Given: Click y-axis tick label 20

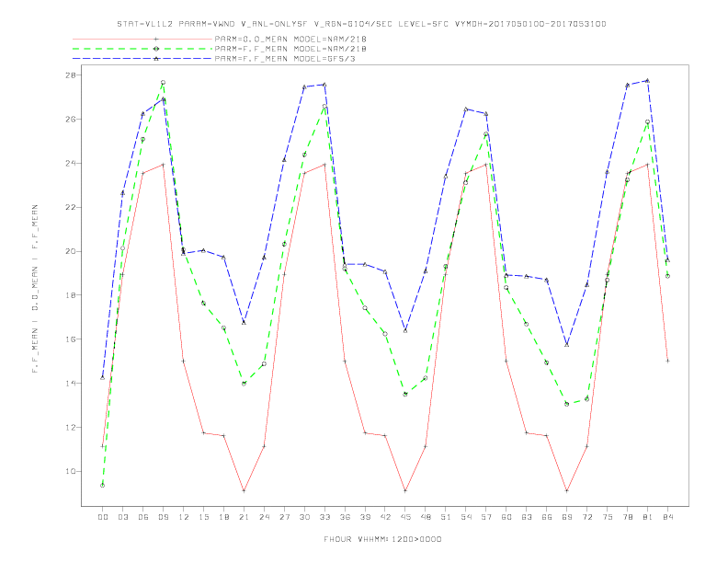Looking at the screenshot, I should pyautogui.click(x=73, y=251).
